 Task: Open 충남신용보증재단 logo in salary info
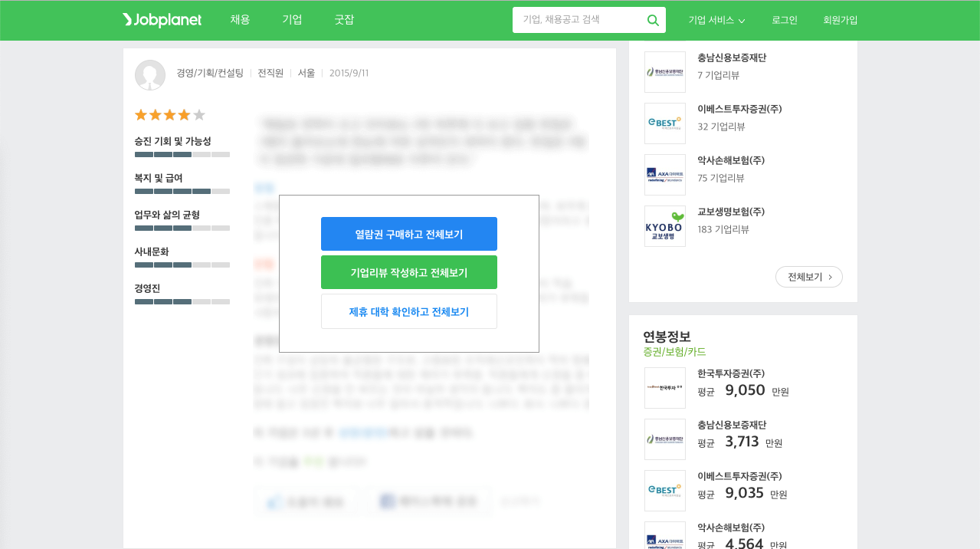coord(665,439)
